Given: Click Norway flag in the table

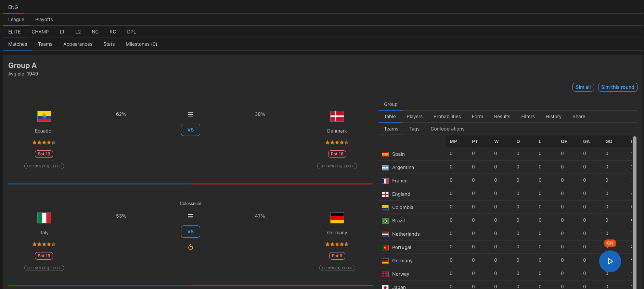Looking at the screenshot, I should (385, 274).
